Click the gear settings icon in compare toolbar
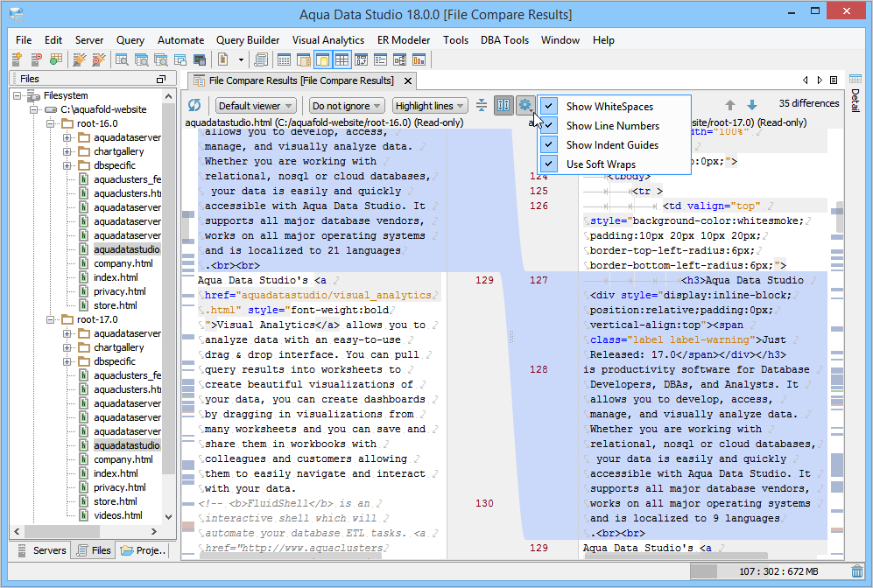Viewport: 873px width, 588px height. (x=525, y=105)
